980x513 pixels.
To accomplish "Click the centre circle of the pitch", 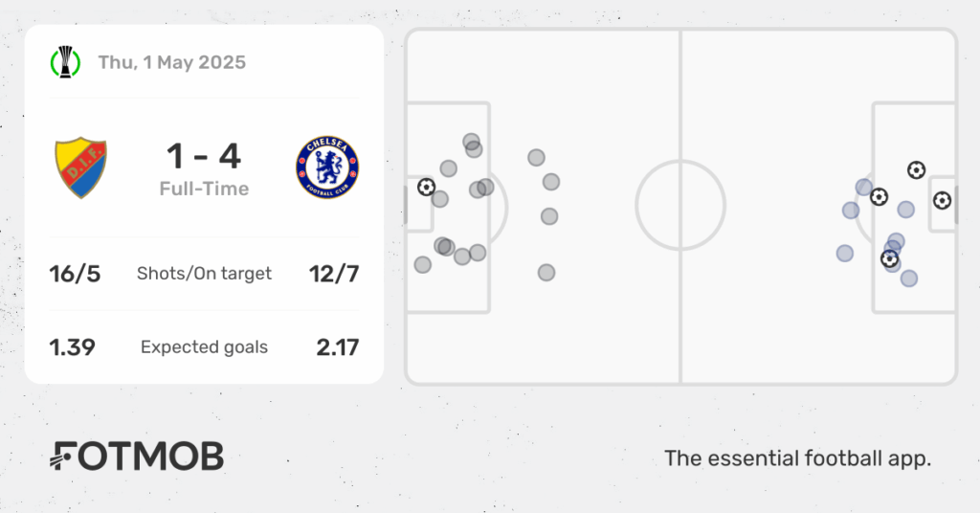I will 680,205.
